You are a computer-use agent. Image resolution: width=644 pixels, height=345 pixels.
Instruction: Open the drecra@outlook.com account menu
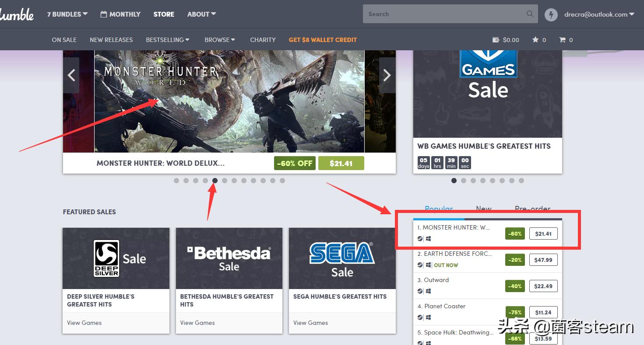[x=599, y=14]
